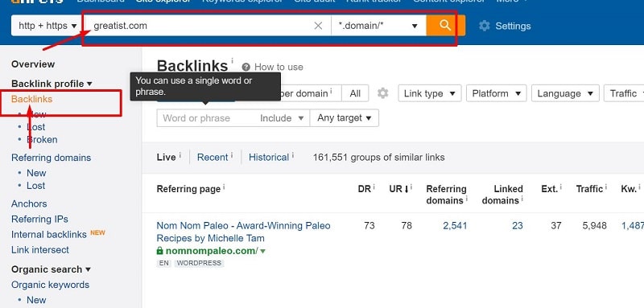Open the Include dropdown
This screenshot has height=308, width=644.
point(282,118)
